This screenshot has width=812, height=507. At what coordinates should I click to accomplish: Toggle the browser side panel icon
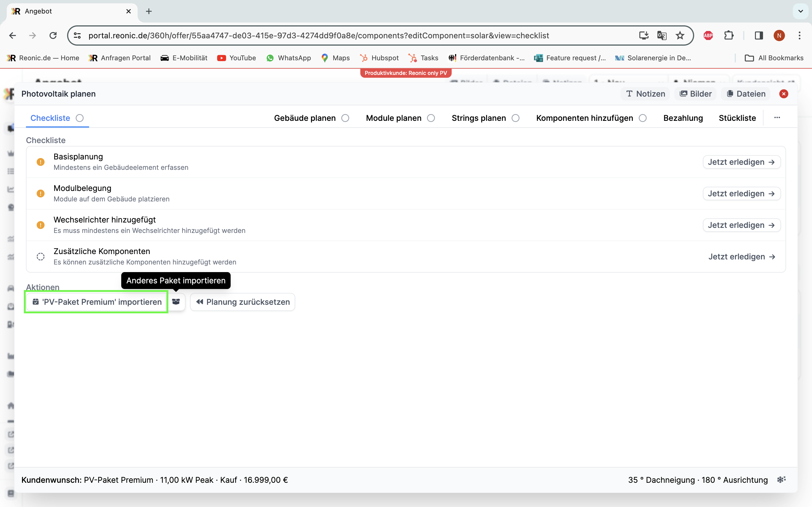759,35
